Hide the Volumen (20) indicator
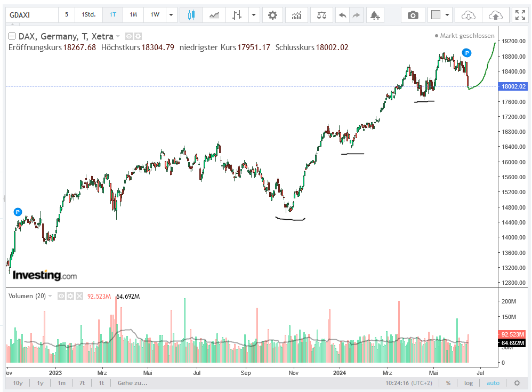532x392 pixels. pos(61,296)
